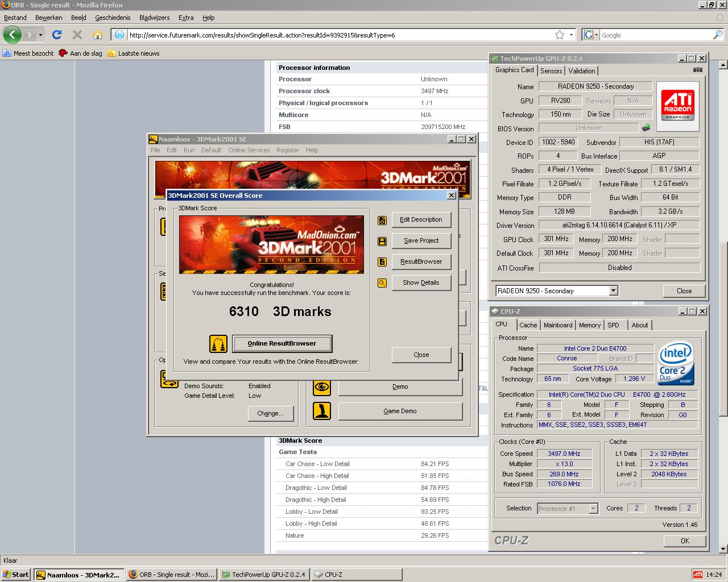728x582 pixels.
Task: Click the Save Project floppy disk icon
Action: 382,241
